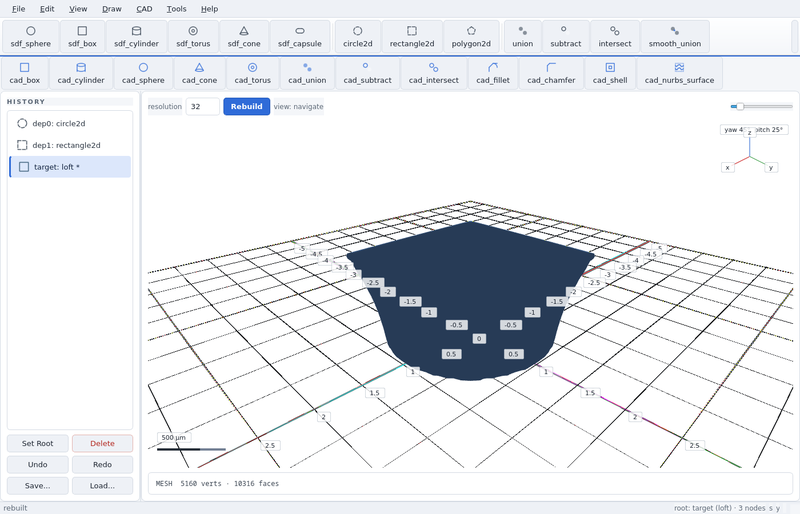Viewport: 800px width, 514px height.
Task: Focus the resolution input field
Action: pyautogui.click(x=203, y=107)
